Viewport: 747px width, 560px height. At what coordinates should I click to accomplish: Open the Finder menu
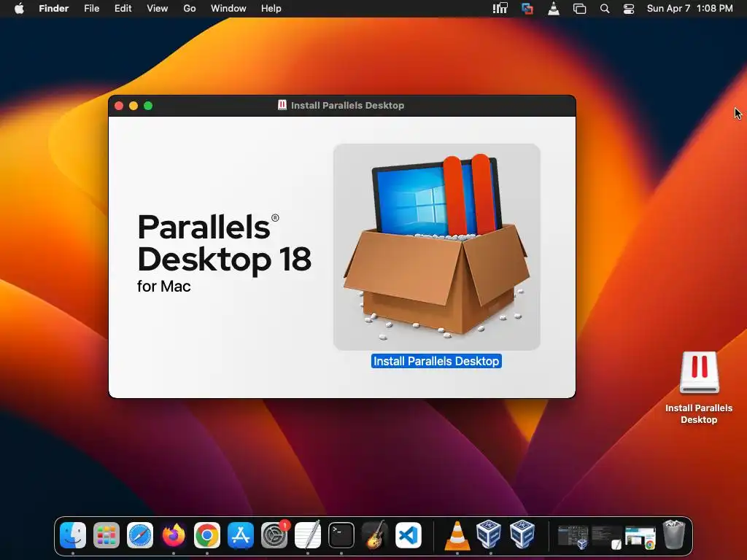tap(54, 8)
